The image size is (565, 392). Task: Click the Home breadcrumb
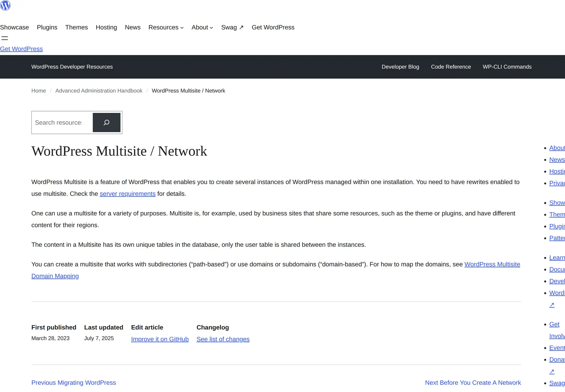[39, 91]
